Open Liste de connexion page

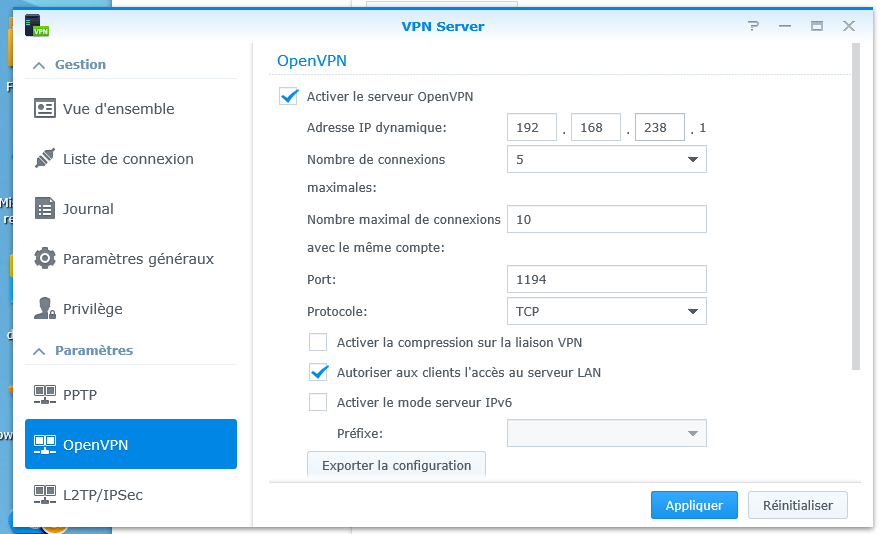pos(131,159)
